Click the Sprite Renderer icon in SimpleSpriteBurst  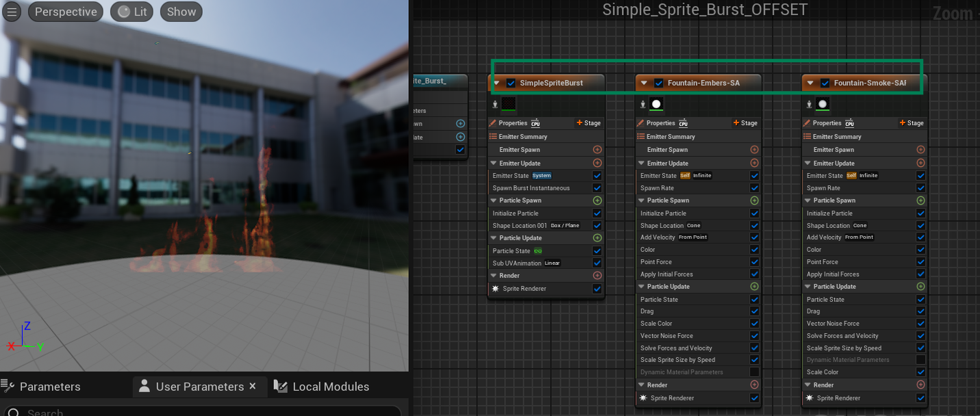click(496, 289)
